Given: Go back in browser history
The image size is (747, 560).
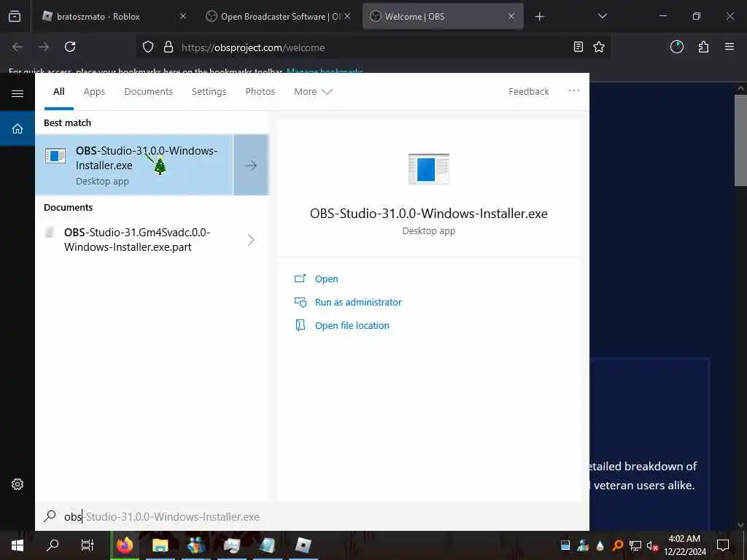Looking at the screenshot, I should pyautogui.click(x=18, y=47).
